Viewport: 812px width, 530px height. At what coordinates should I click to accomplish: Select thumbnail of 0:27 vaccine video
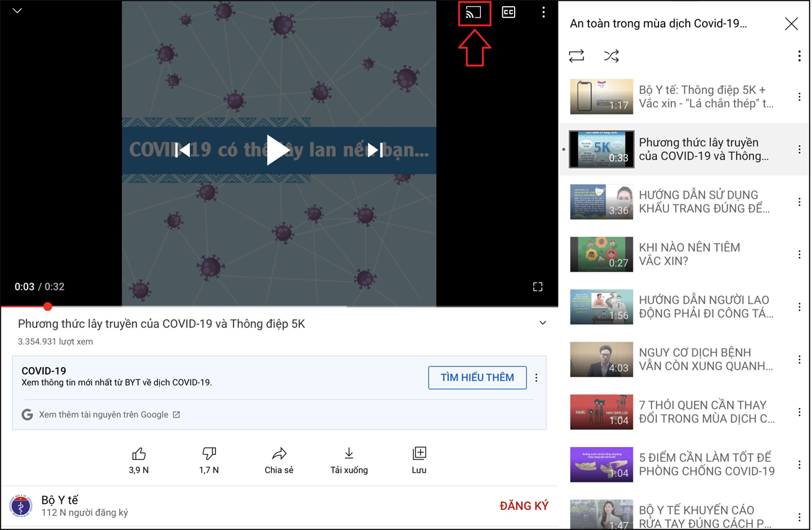[602, 254]
